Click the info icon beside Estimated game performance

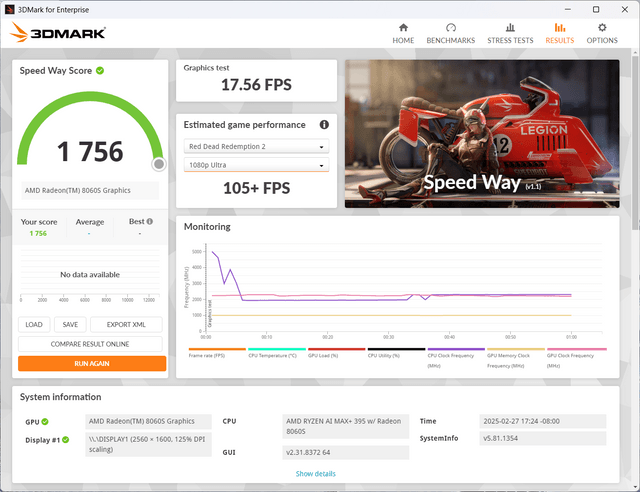[324, 125]
